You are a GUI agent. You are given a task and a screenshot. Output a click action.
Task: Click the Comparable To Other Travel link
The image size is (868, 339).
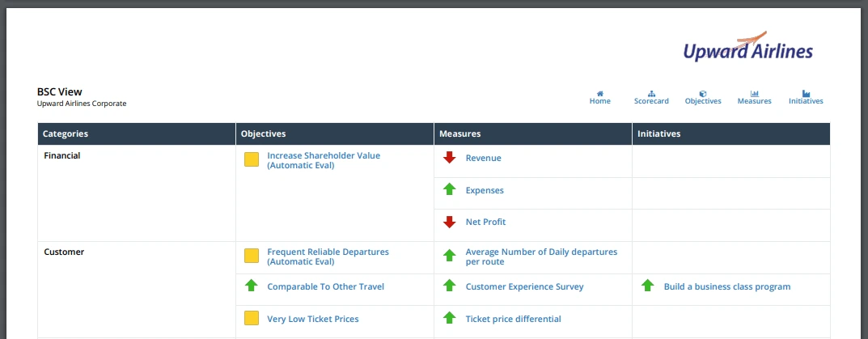325,287
